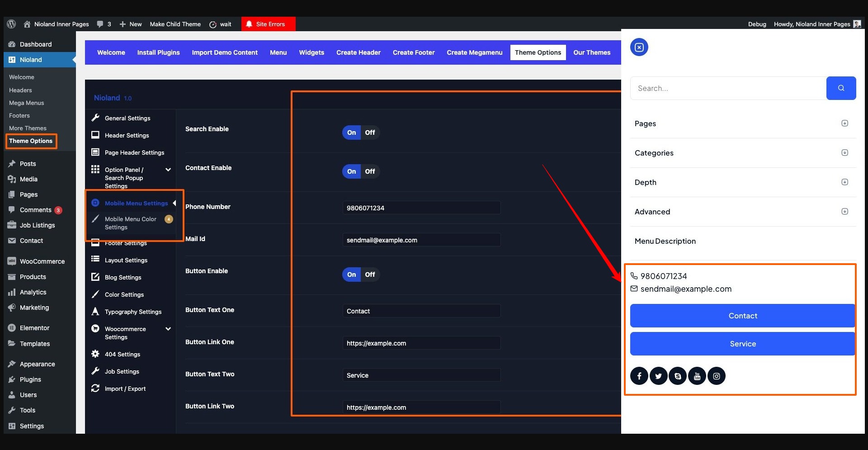Expand the Categories section
The height and width of the screenshot is (450, 868).
pos(844,153)
